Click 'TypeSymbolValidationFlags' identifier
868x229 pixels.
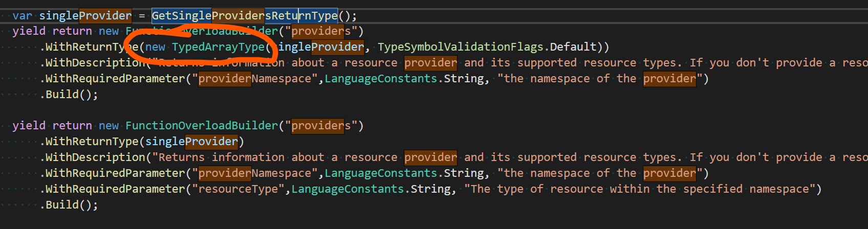click(461, 47)
